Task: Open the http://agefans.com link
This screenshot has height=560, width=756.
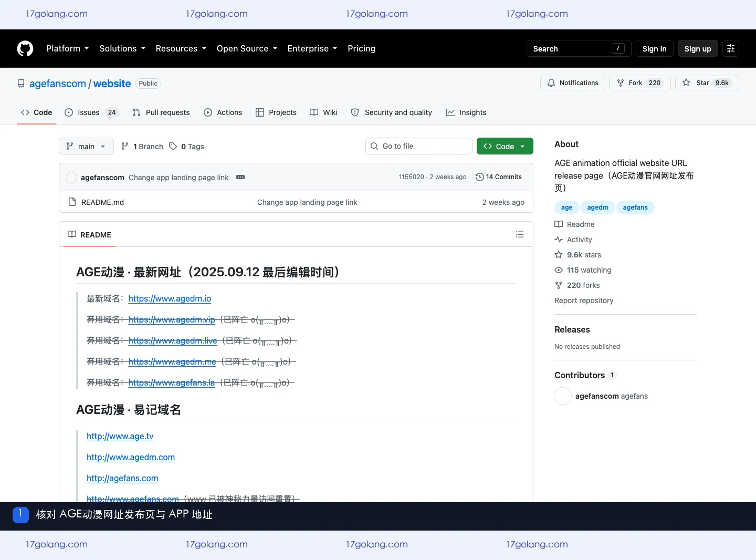Action: pos(122,478)
